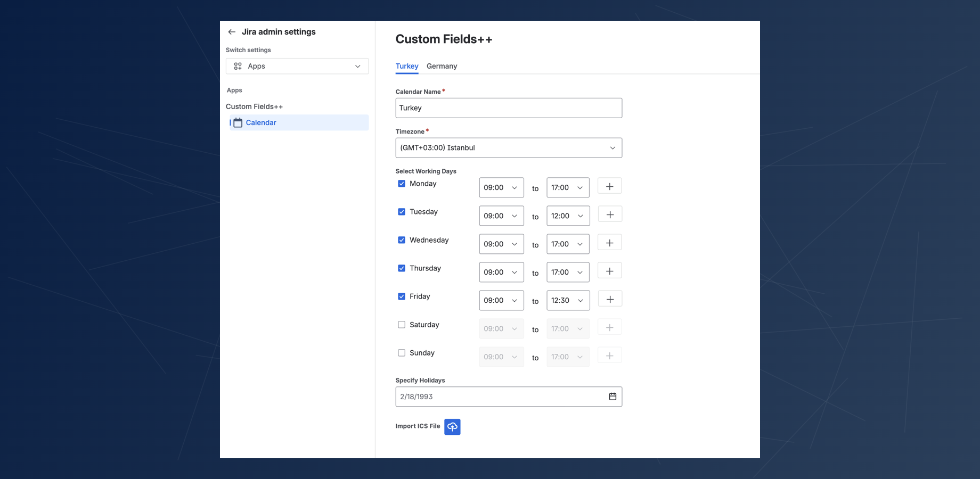Switch to the Germany calendar tab

coord(442,66)
